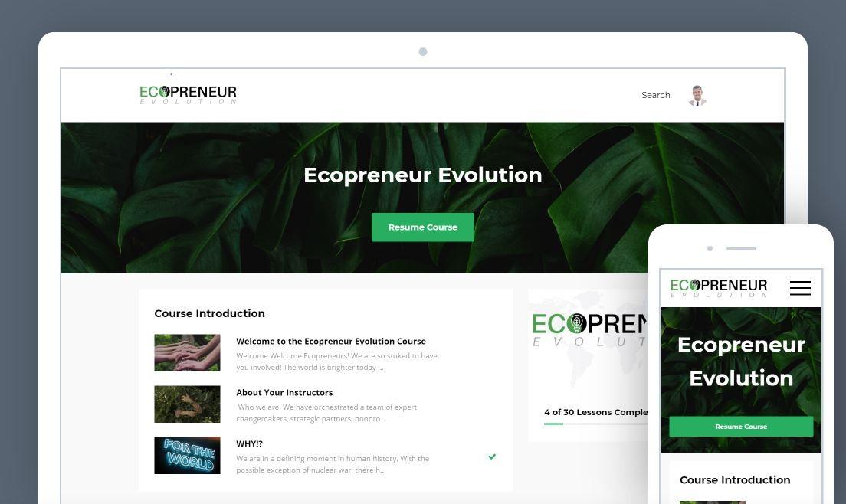This screenshot has height=504, width=846.
Task: Click the green Resume Course button on desktop banner
Action: point(423,227)
